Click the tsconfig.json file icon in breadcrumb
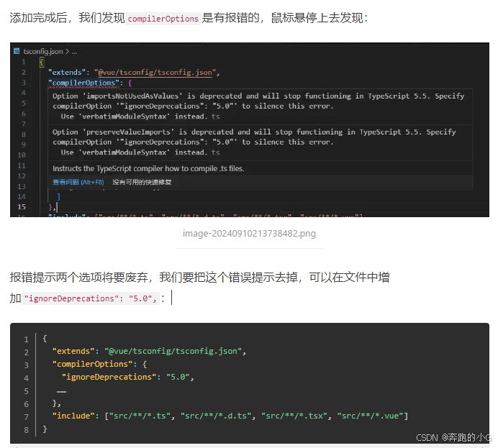This screenshot has width=498, height=448. click(x=17, y=51)
